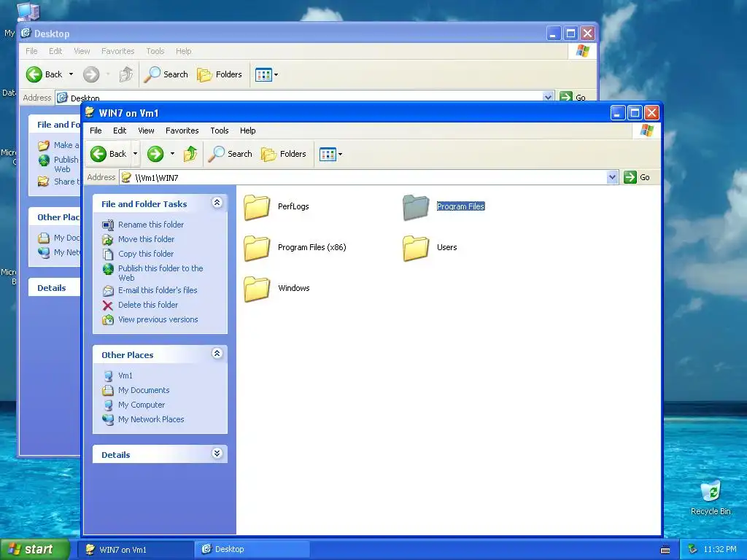
Task: Open Vm1 under Other Places
Action: (x=125, y=376)
